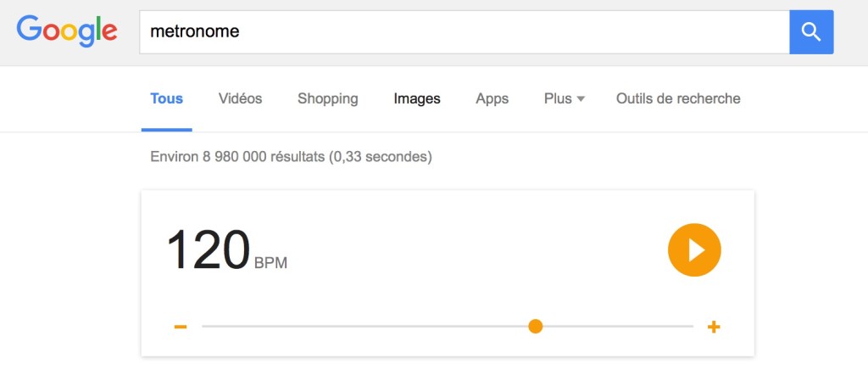Click the slider track left of the handle

click(x=364, y=327)
